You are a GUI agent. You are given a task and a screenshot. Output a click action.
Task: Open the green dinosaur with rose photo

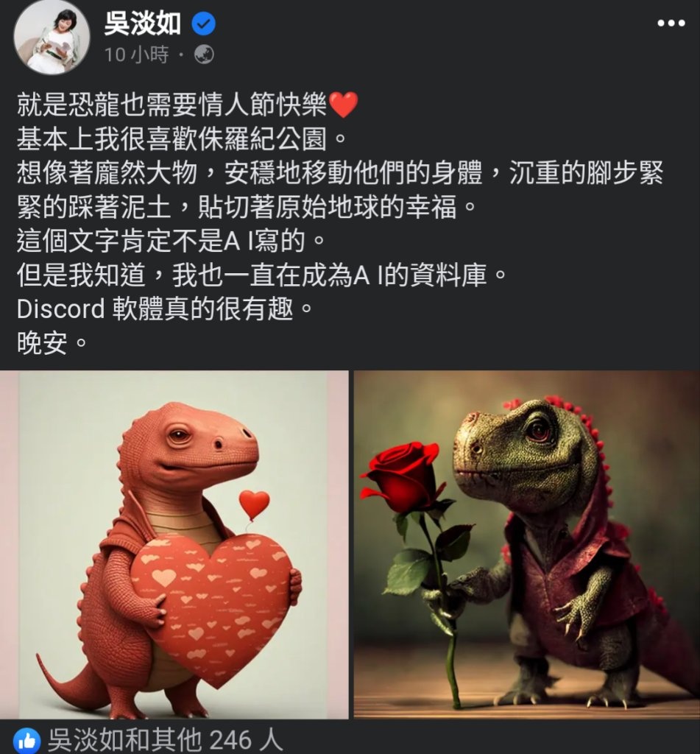coord(527,544)
